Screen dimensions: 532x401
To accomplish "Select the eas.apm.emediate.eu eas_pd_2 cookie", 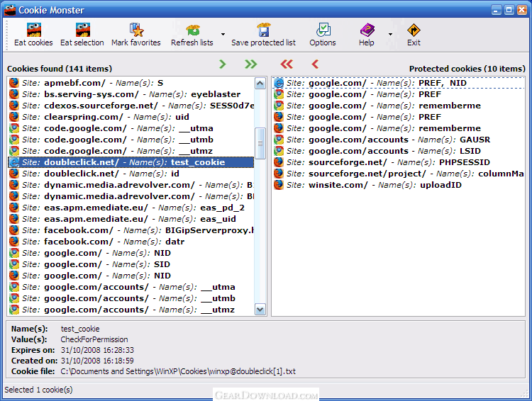I will pyautogui.click(x=131, y=208).
